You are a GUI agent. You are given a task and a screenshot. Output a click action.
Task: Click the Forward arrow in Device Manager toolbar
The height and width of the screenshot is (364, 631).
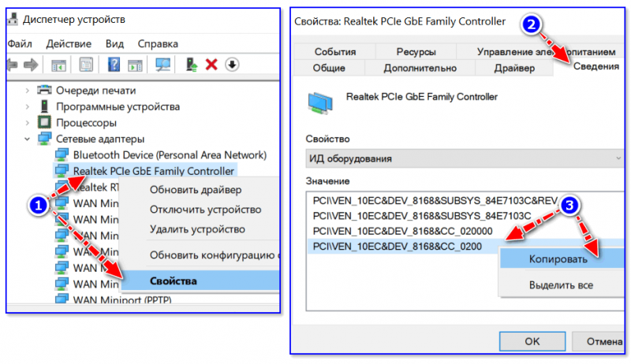[x=31, y=65]
